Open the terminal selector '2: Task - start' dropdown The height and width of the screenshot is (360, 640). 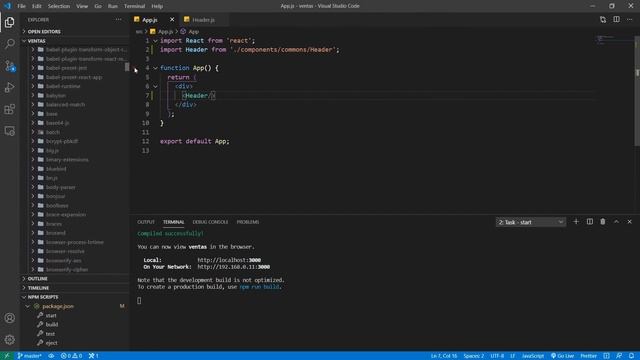531,222
